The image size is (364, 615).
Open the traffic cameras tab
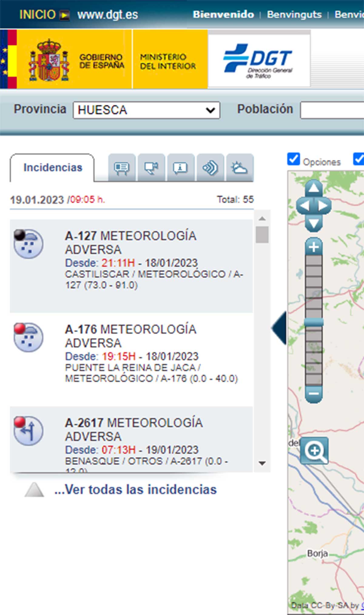point(151,168)
